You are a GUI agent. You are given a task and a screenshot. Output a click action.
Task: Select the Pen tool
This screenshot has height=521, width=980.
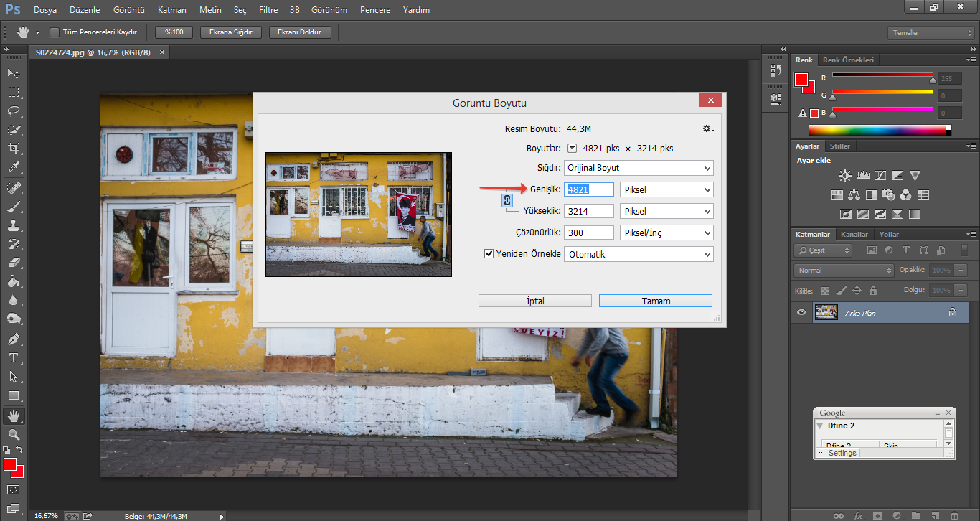(14, 339)
